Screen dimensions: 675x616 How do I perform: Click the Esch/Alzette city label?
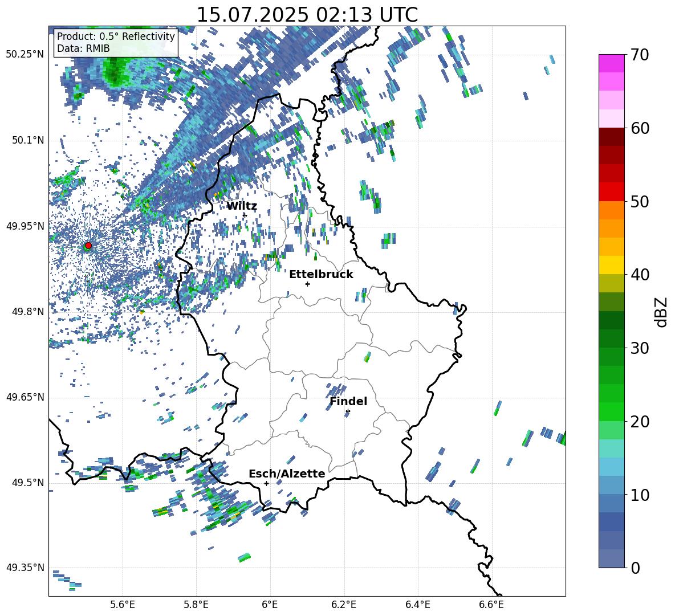287,474
